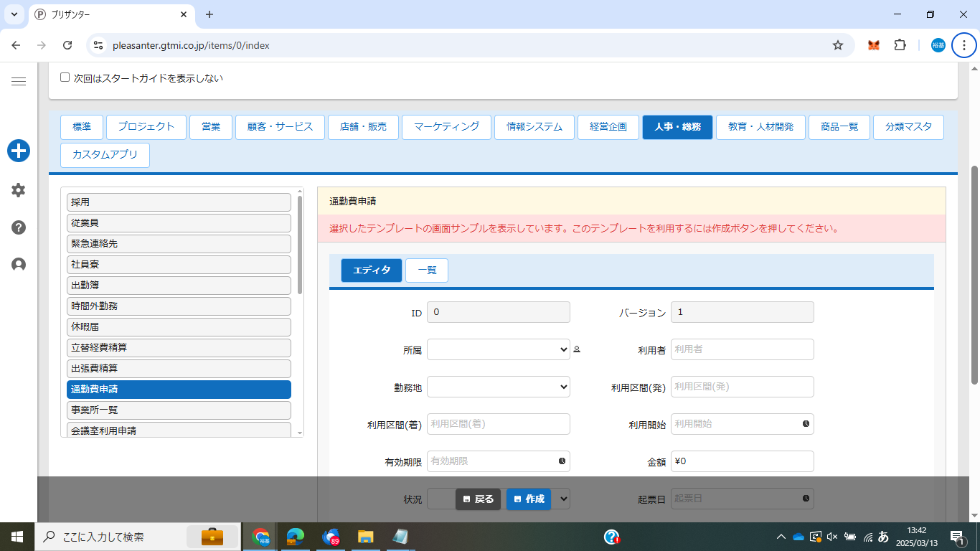Image resolution: width=980 pixels, height=551 pixels.
Task: Open the browser Extensions puzzle icon
Action: (x=900, y=45)
